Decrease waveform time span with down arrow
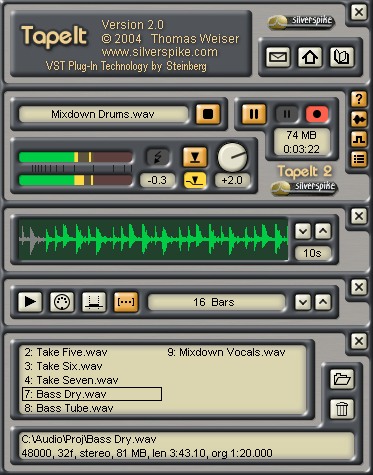 [303, 231]
